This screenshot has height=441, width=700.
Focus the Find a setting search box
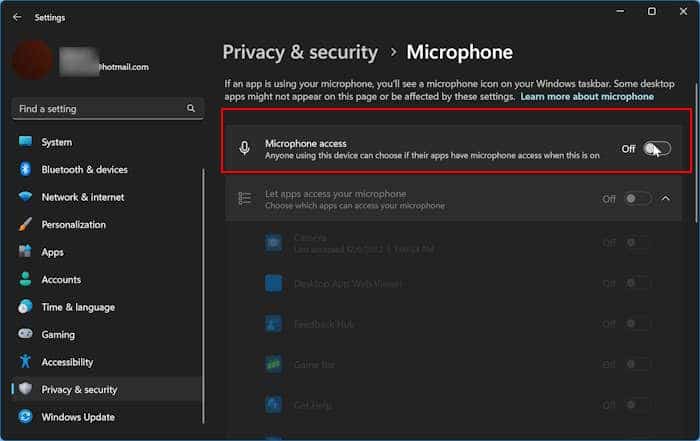point(108,108)
